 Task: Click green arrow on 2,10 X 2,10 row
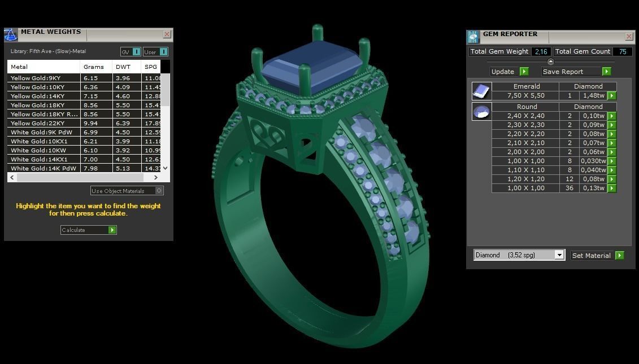click(612, 143)
